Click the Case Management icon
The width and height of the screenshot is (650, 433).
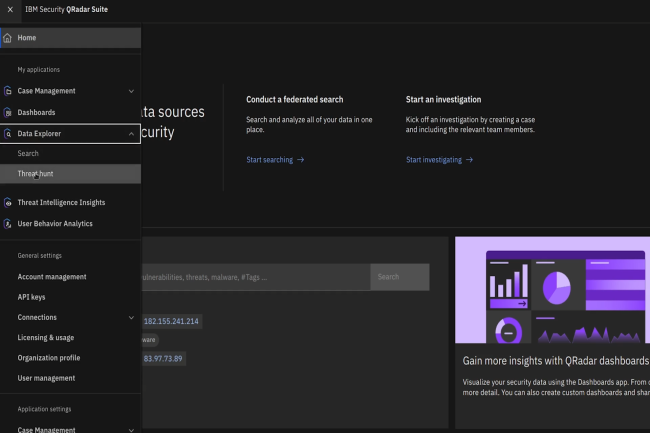tap(8, 91)
